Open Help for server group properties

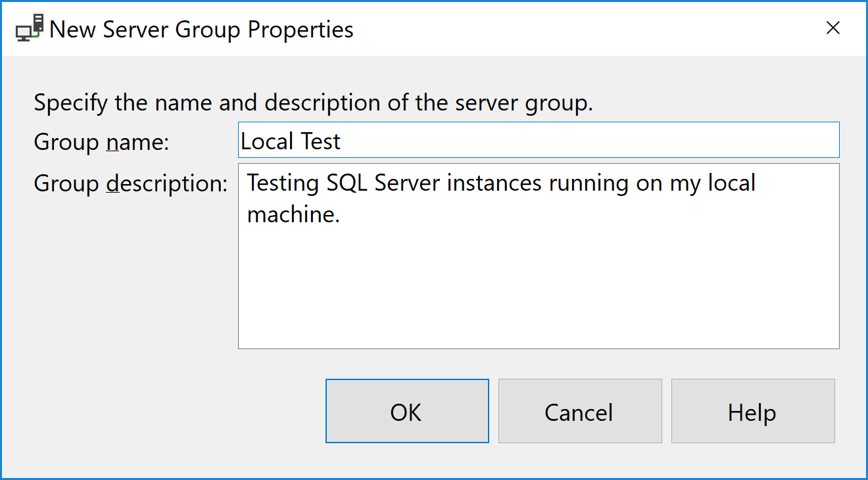pos(752,412)
